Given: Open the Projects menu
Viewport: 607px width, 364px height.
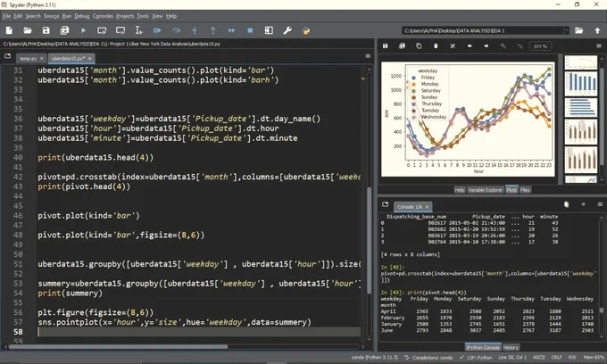Looking at the screenshot, I should pyautogui.click(x=125, y=16).
